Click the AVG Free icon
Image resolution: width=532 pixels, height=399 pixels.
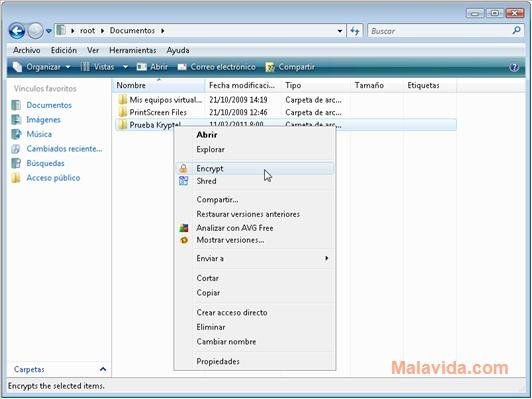point(184,228)
